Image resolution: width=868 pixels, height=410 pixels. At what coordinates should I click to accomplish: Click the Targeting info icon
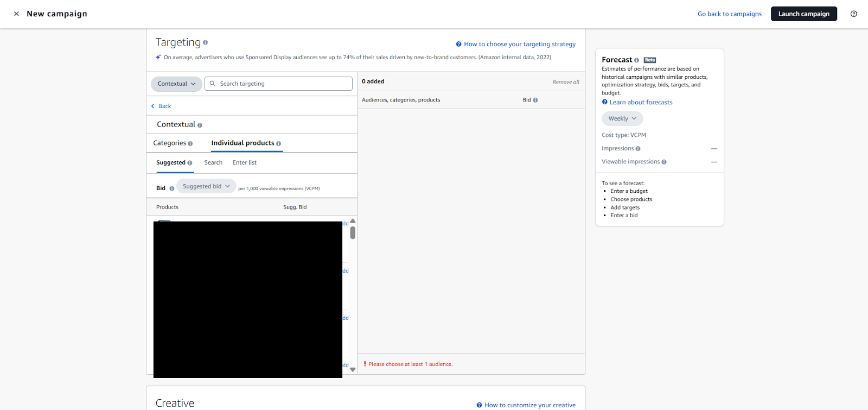(206, 42)
